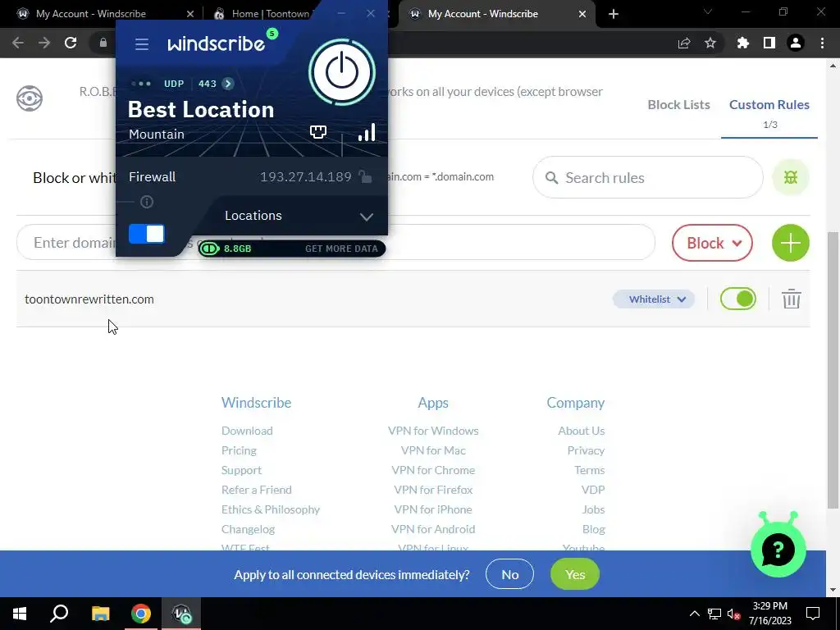Click the green bug debug icon

pyautogui.click(x=791, y=177)
